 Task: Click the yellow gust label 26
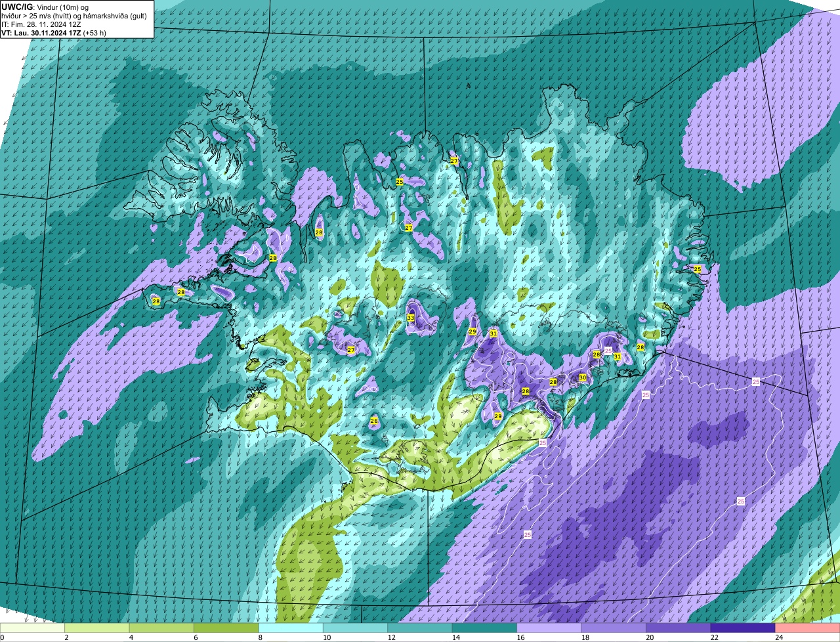coord(374,421)
